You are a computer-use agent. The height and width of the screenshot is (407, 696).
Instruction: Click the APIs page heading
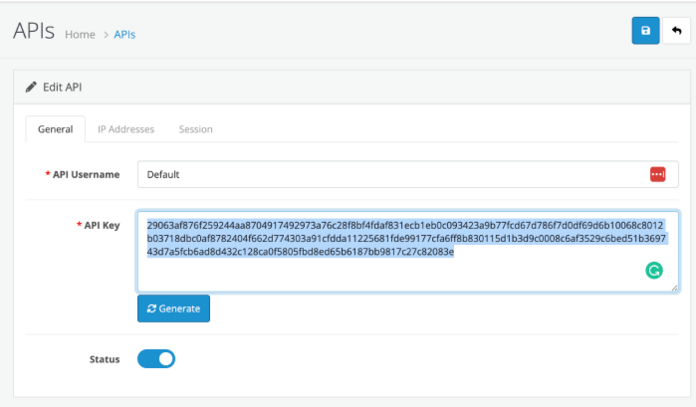tap(34, 31)
